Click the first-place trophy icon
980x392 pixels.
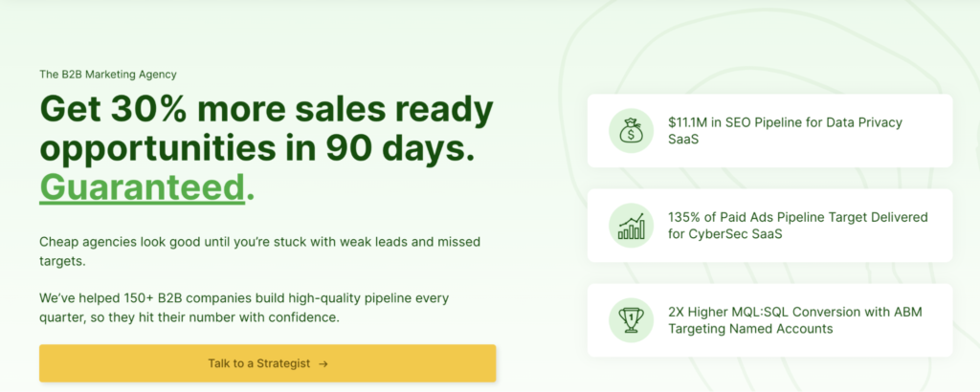coord(632,320)
